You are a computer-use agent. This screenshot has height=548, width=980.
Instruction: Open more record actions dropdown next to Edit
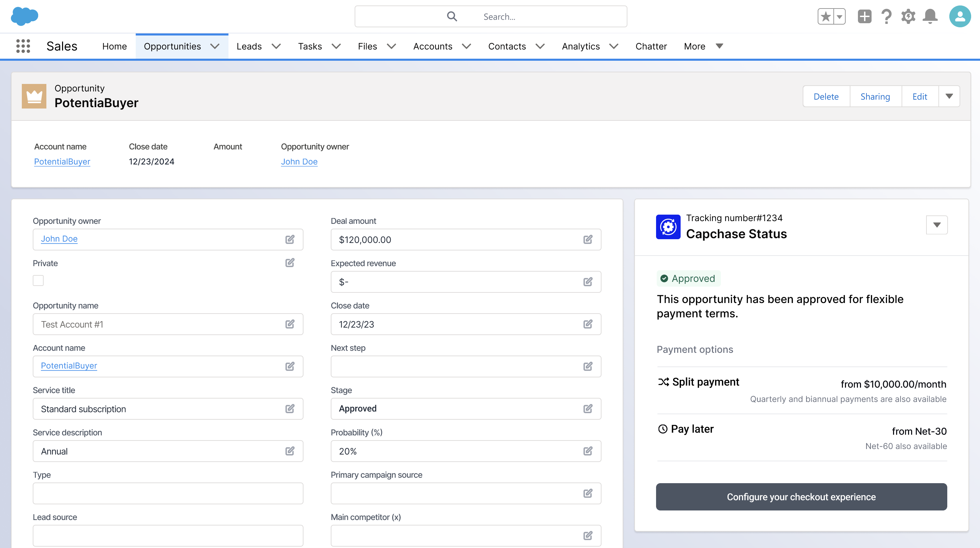949,96
